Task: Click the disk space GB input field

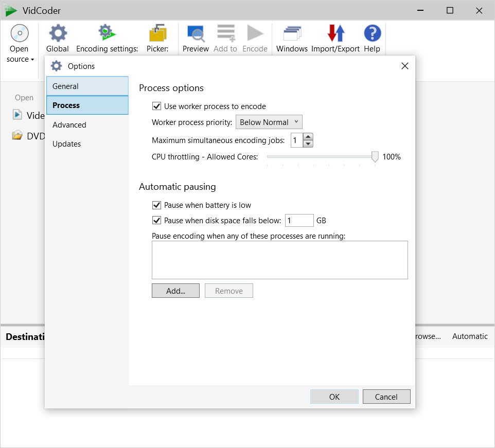Action: click(x=299, y=220)
